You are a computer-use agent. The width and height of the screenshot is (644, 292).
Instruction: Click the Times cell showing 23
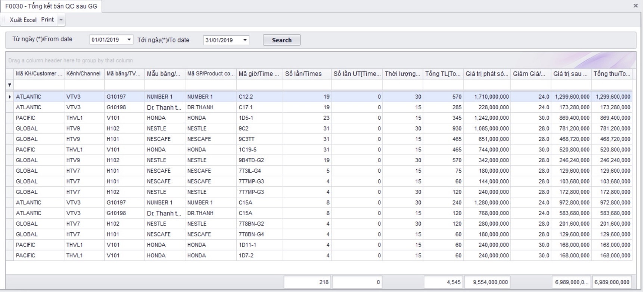(307, 118)
